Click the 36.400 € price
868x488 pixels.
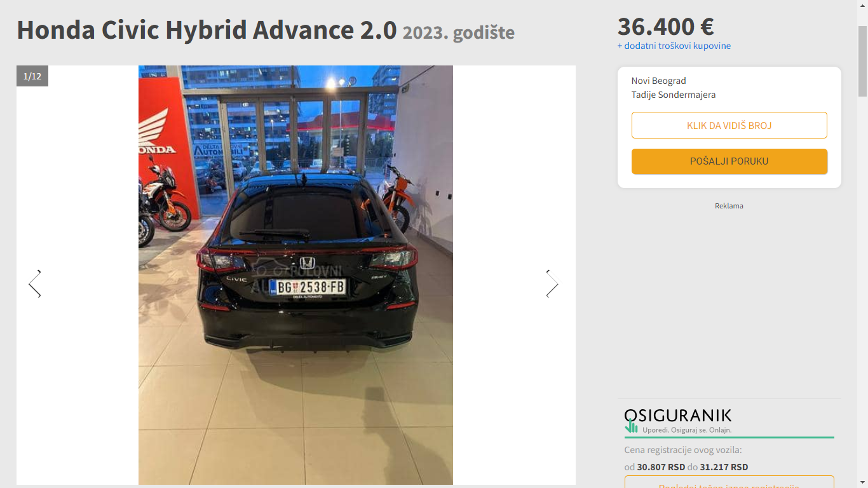click(x=666, y=27)
